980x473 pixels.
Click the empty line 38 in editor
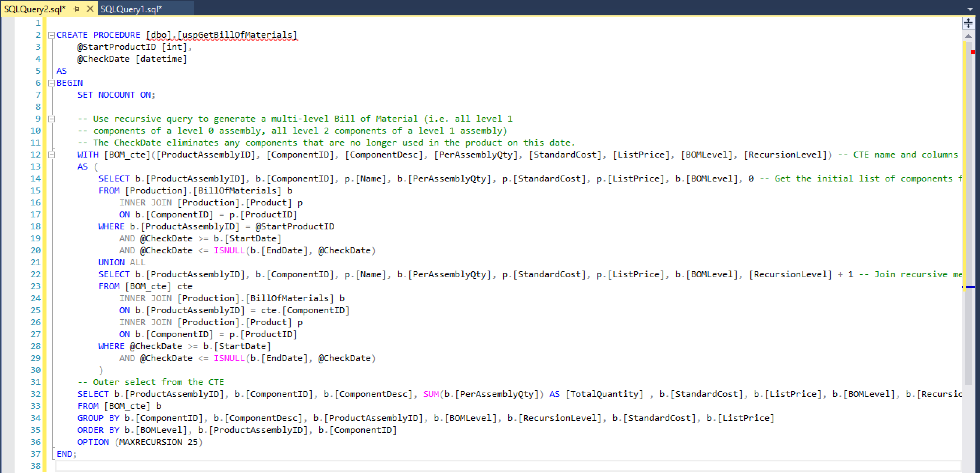pos(508,466)
